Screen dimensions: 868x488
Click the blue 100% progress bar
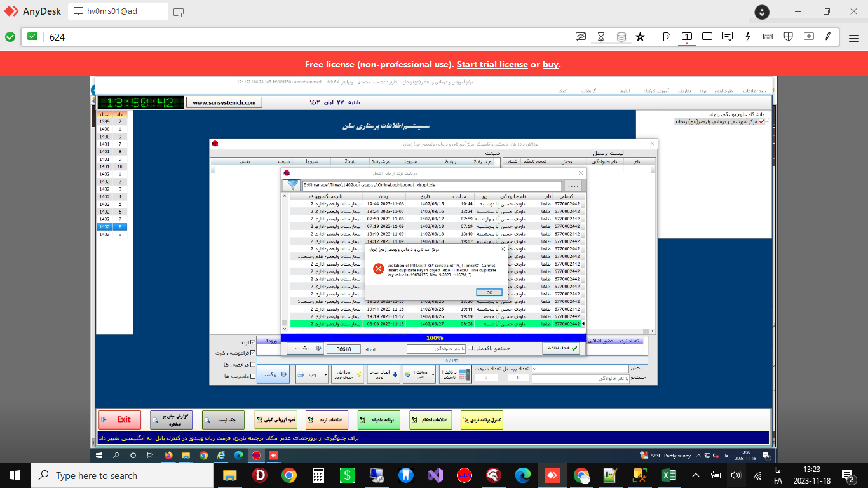(x=435, y=338)
